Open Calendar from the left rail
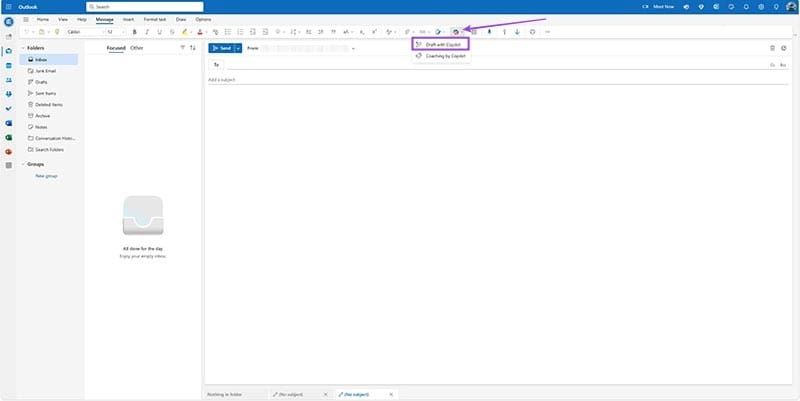The width and height of the screenshot is (800, 401). pyautogui.click(x=8, y=65)
